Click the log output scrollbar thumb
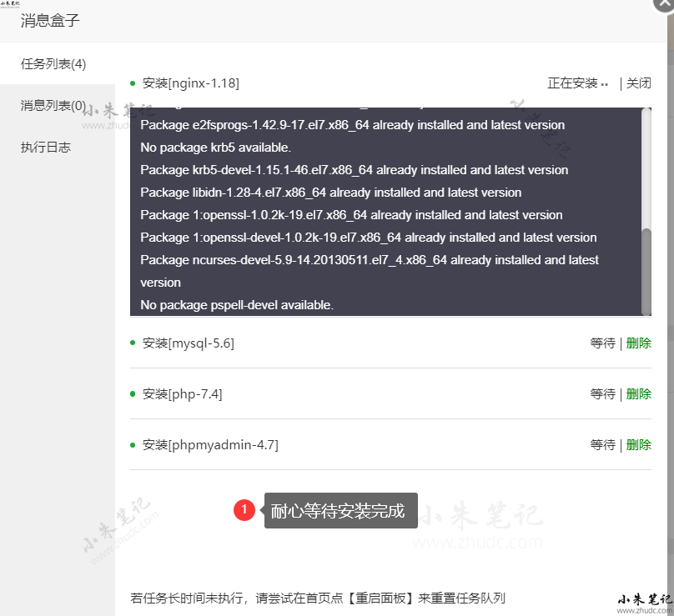Viewport: 674px width, 616px height. click(646, 269)
